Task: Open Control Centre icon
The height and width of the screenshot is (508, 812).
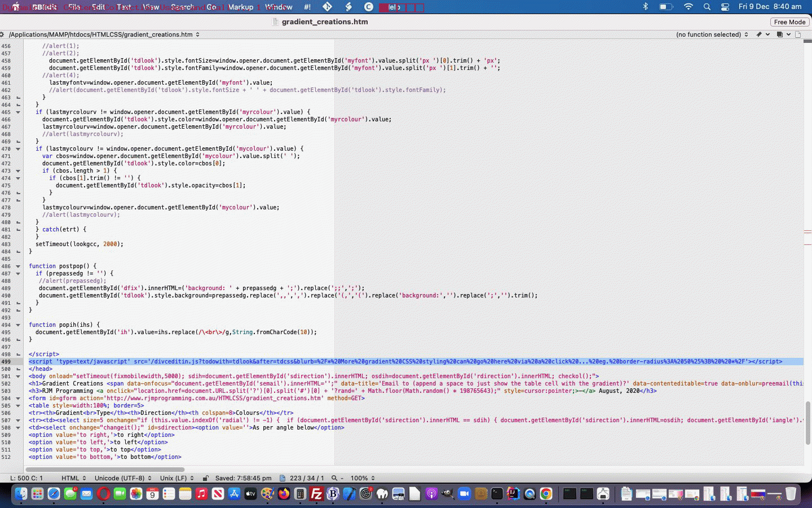Action: coord(725,7)
